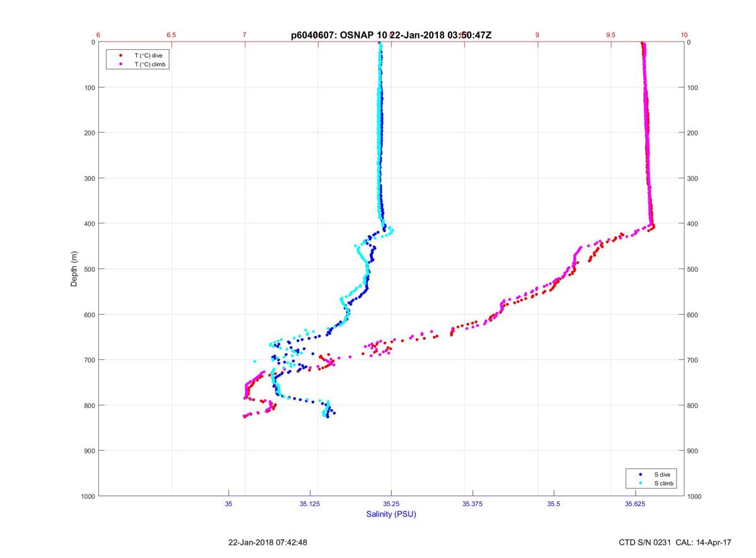
Task: Click salinity tick 35.5
Action: tap(554, 504)
